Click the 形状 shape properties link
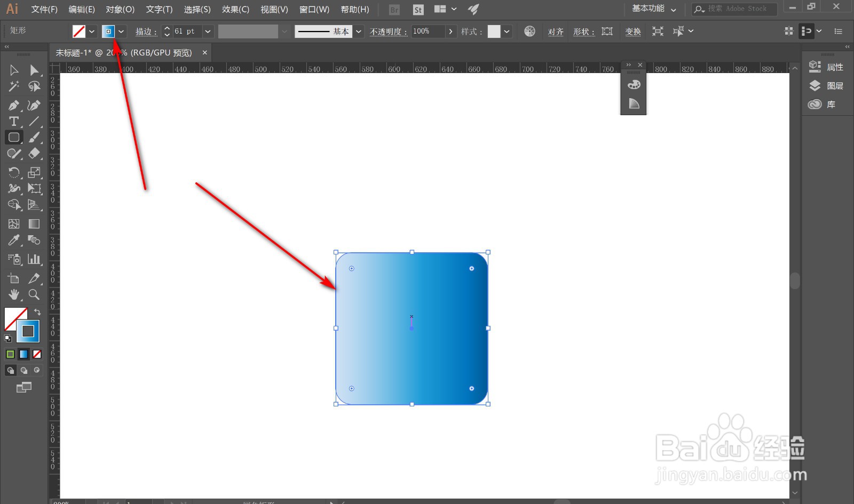Screen dimensions: 854x504 pyautogui.click(x=583, y=31)
